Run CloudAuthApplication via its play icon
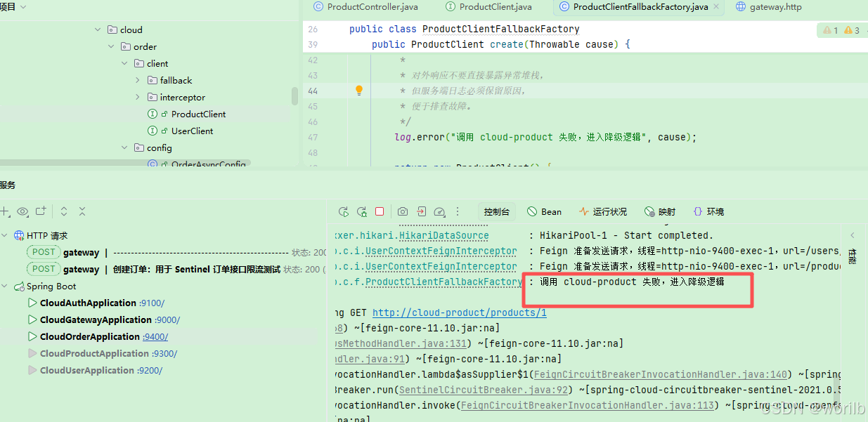This screenshot has height=422, width=868. click(32, 303)
